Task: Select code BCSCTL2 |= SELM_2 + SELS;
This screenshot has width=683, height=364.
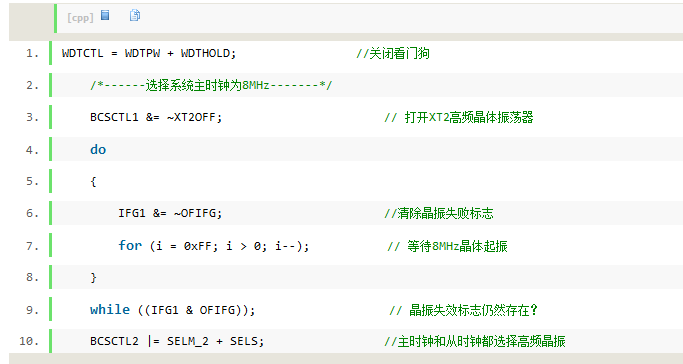Action: tap(177, 341)
